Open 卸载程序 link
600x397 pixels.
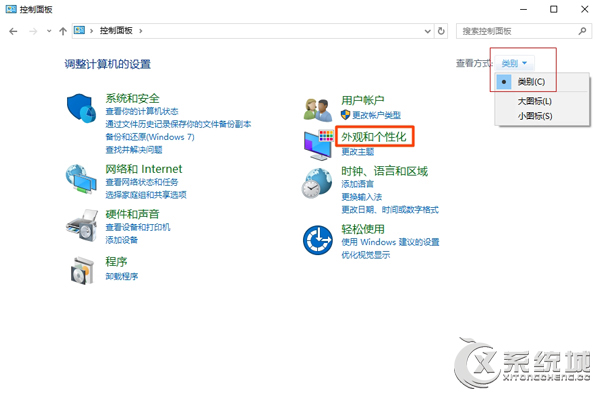(x=122, y=276)
